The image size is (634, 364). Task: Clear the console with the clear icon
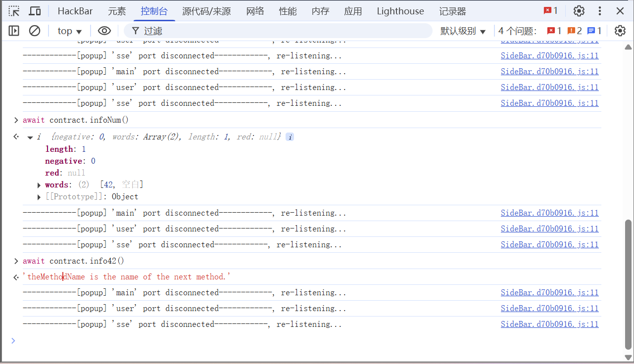coord(35,31)
